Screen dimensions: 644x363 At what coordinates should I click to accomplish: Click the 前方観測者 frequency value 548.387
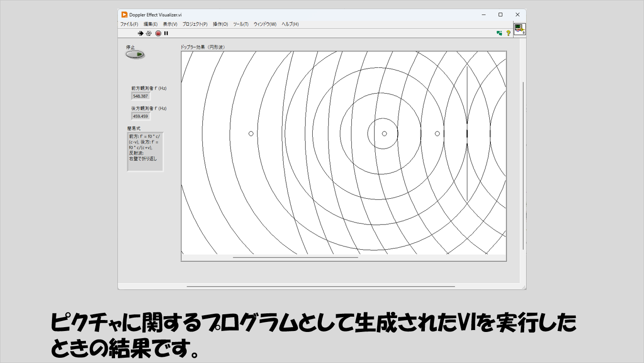pyautogui.click(x=141, y=96)
